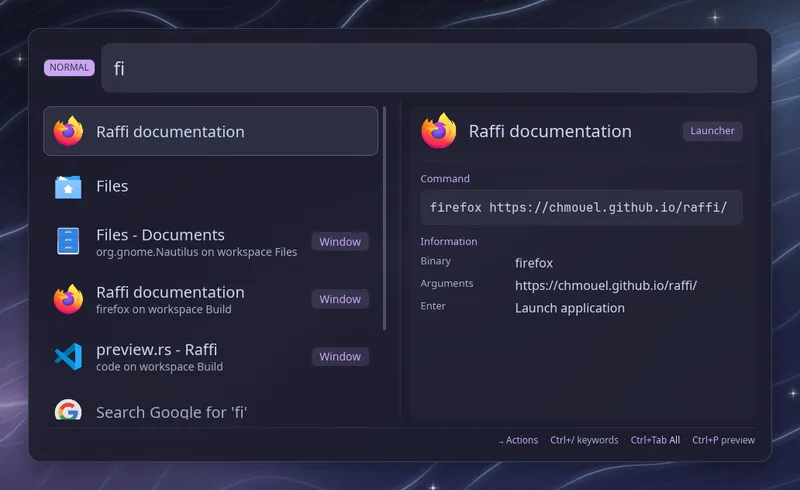
Task: Click Binary value 'firefox'
Action: point(534,263)
